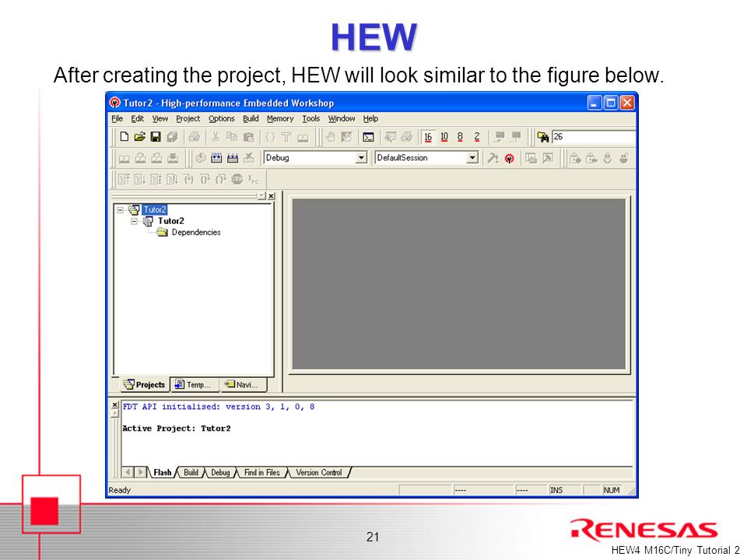Click the Save floppy disk icon
Screen dimensions: 747x560
156,137
